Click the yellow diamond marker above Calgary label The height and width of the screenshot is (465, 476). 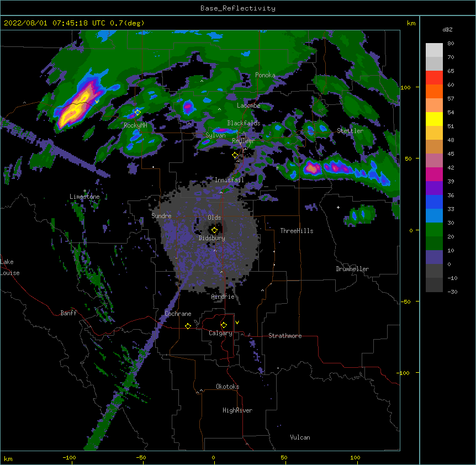224,325
